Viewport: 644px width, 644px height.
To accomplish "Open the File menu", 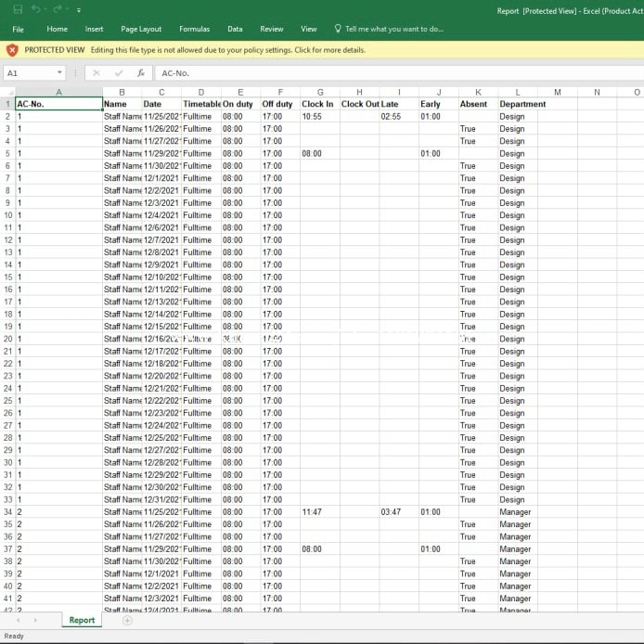I will click(18, 29).
